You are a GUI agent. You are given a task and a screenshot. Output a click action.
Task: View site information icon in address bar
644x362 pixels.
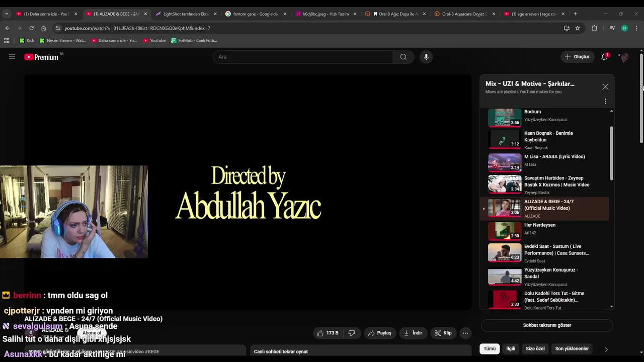click(x=58, y=28)
